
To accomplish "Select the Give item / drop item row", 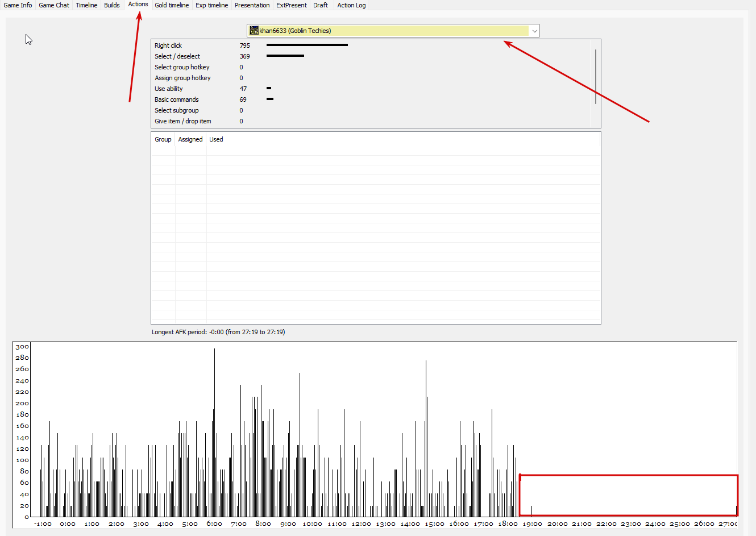I will click(x=371, y=121).
